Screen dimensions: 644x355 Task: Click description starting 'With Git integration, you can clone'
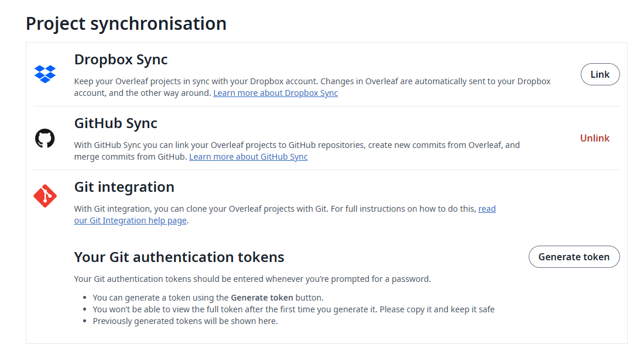click(x=285, y=215)
